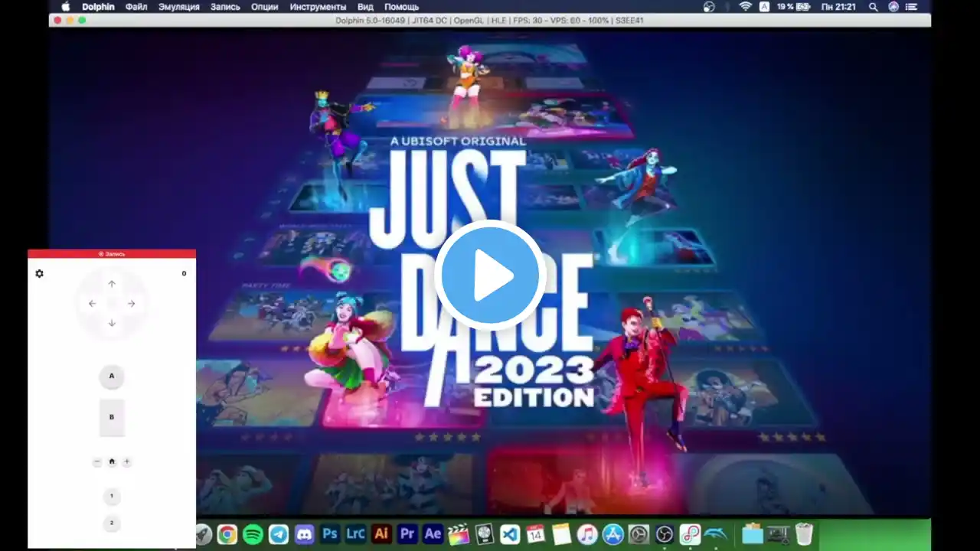Open Final Cut Pro from the dock
Image resolution: width=980 pixels, height=551 pixels.
(459, 534)
